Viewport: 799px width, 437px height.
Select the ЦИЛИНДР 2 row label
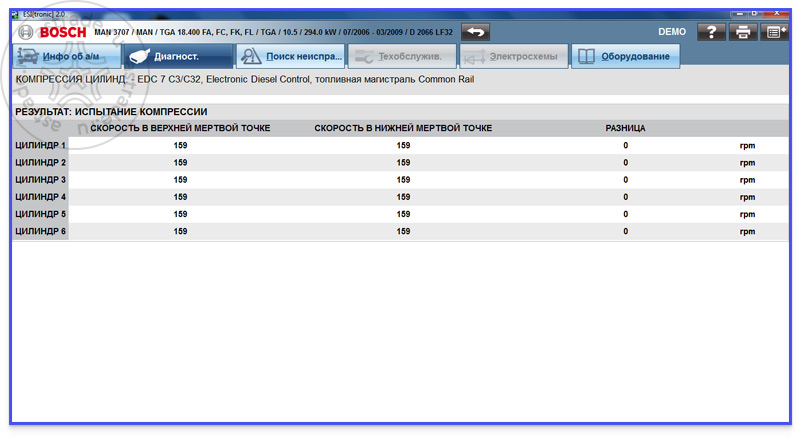coord(40,162)
